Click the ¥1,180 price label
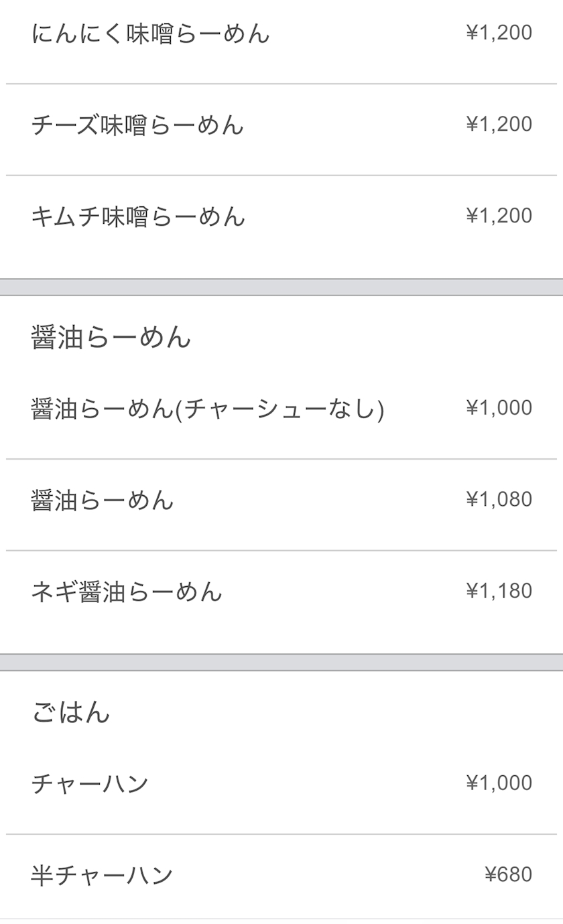This screenshot has width=563, height=924. tap(499, 591)
